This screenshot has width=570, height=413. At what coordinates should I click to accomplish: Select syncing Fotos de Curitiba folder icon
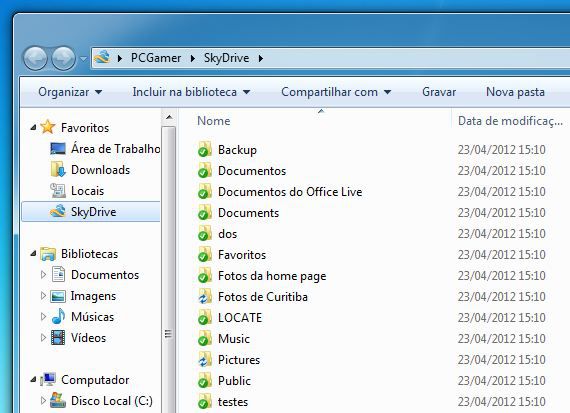point(205,296)
